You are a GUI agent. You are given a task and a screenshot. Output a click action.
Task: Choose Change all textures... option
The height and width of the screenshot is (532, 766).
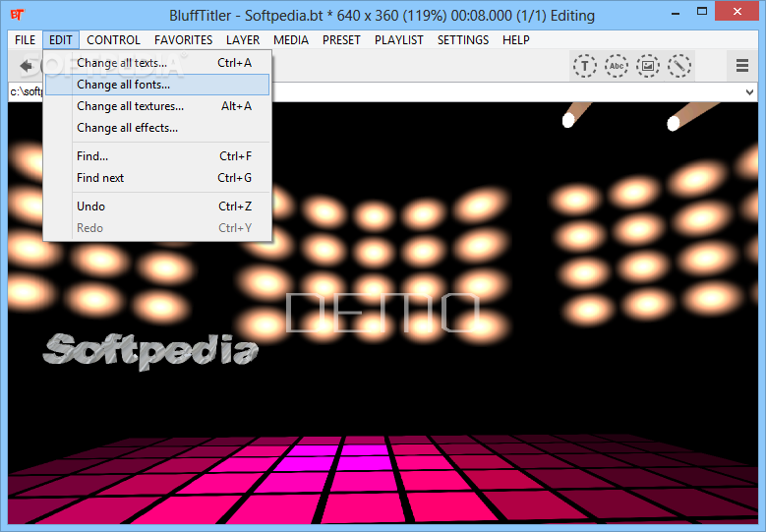pos(156,106)
